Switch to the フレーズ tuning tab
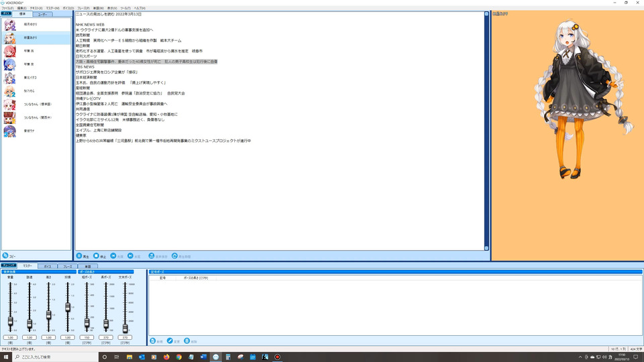644x362 pixels. tap(67, 266)
